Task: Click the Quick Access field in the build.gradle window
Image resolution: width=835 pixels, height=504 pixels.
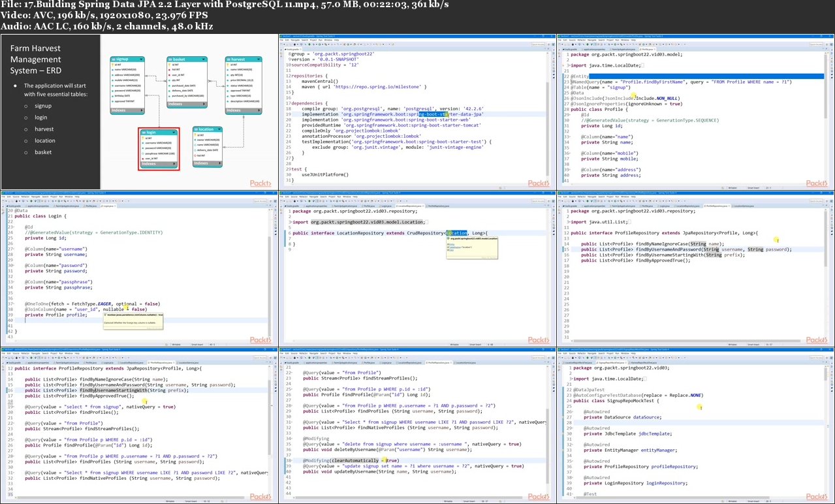Action: pyautogui.click(x=539, y=44)
